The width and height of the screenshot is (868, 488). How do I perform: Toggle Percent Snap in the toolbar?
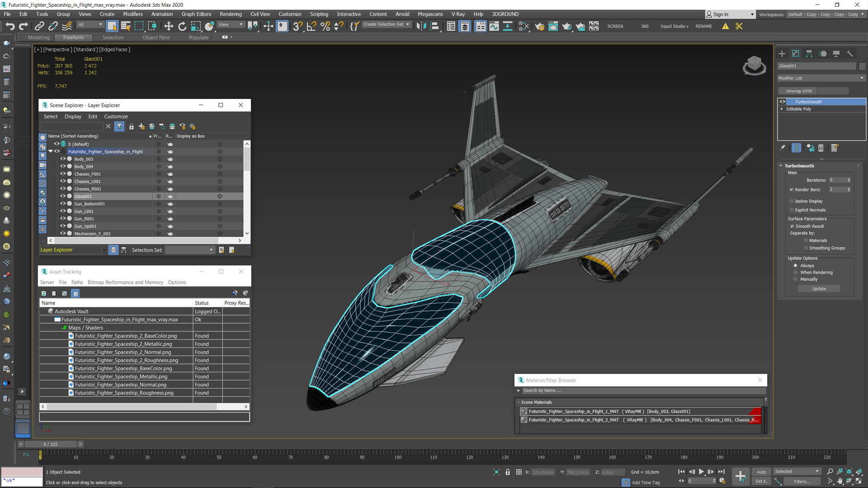[x=325, y=26]
